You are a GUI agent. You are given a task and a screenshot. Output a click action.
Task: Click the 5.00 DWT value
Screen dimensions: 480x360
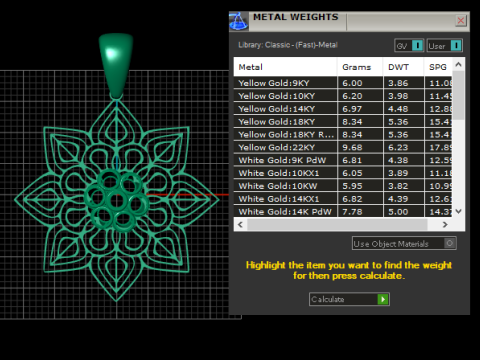tap(398, 212)
